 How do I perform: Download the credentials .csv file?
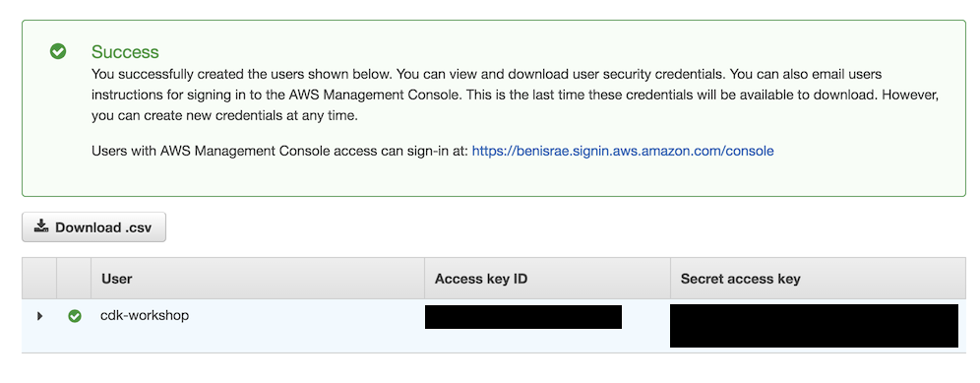[x=93, y=227]
